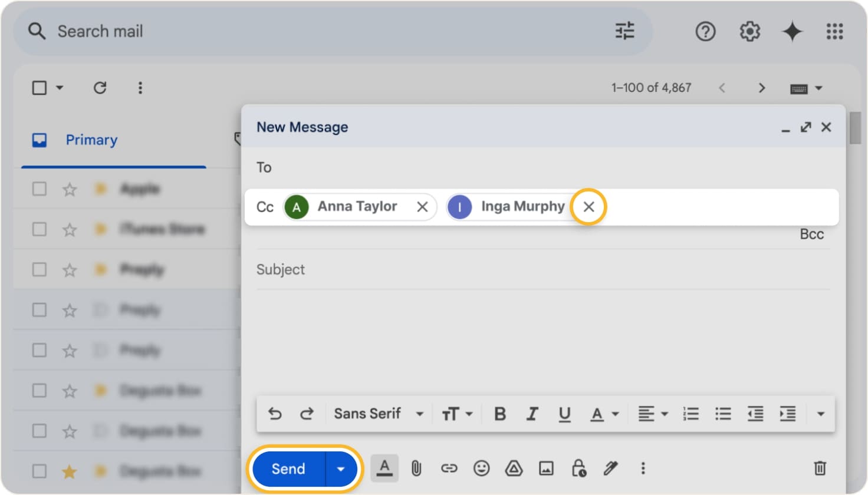Remove Inga Murphy from the Cc field
Viewport: 868px width, 495px height.
(x=587, y=207)
